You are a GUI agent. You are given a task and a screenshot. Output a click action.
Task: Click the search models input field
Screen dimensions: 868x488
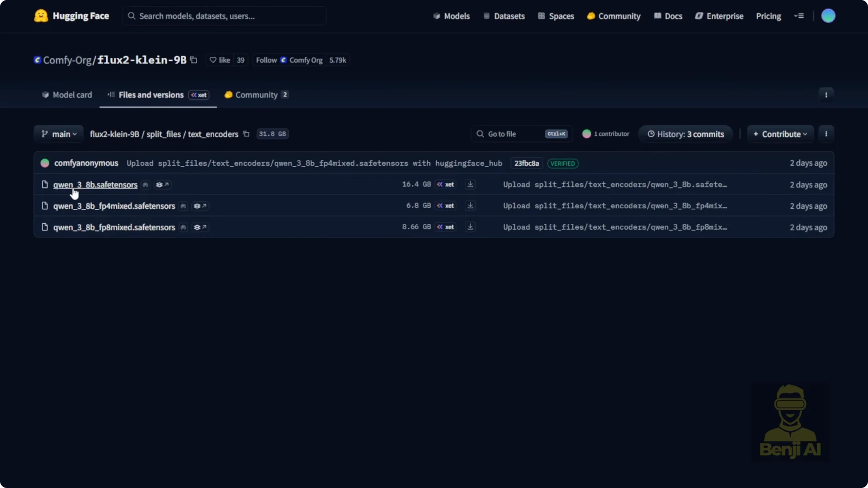[x=224, y=16]
